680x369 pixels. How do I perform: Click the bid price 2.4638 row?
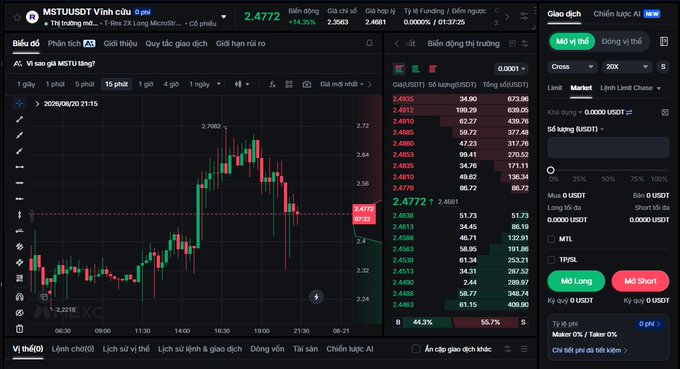[460, 216]
